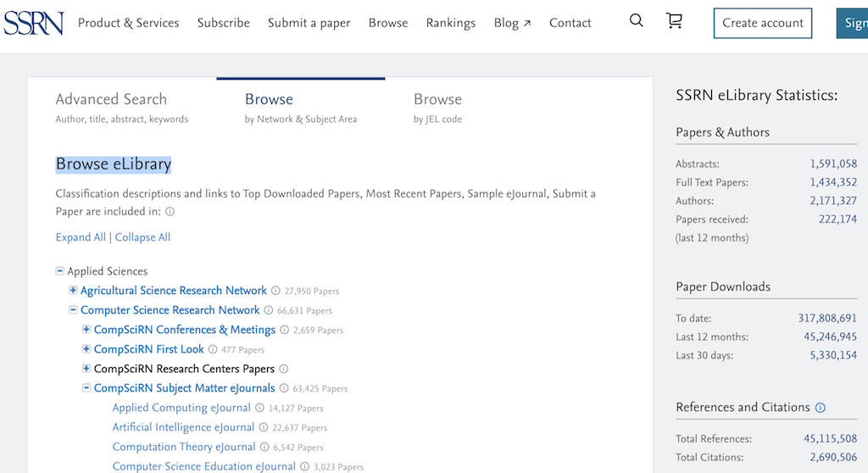Click downloads To date value 317,808,691
Screen dimensions: 868x473
[827, 319]
